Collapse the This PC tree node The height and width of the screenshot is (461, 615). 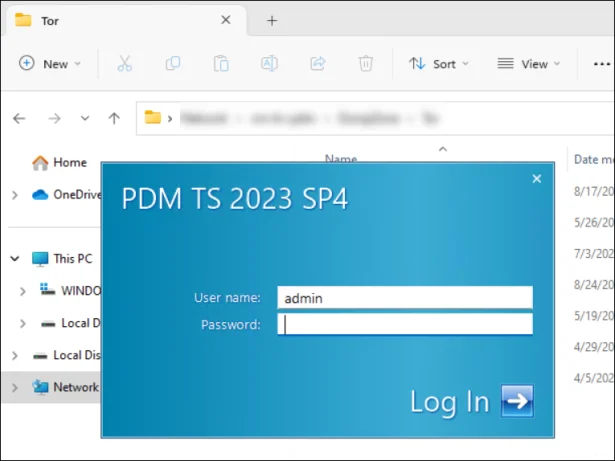coord(14,258)
